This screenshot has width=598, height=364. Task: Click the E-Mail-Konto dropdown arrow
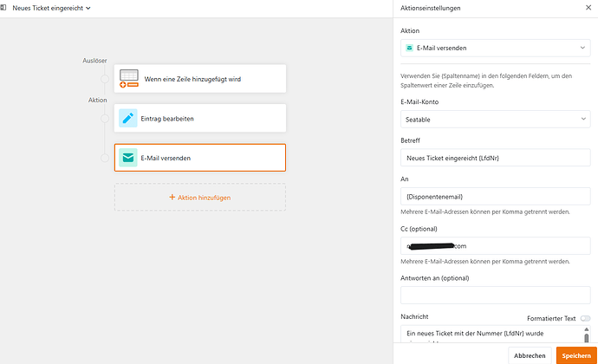point(583,119)
